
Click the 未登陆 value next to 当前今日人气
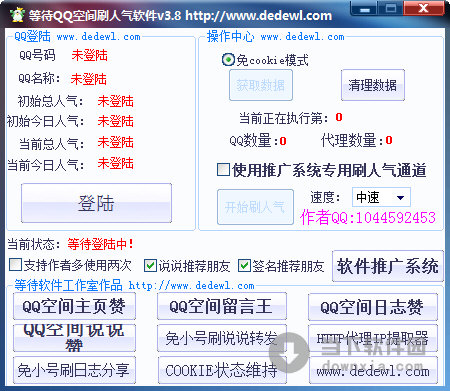(x=115, y=163)
